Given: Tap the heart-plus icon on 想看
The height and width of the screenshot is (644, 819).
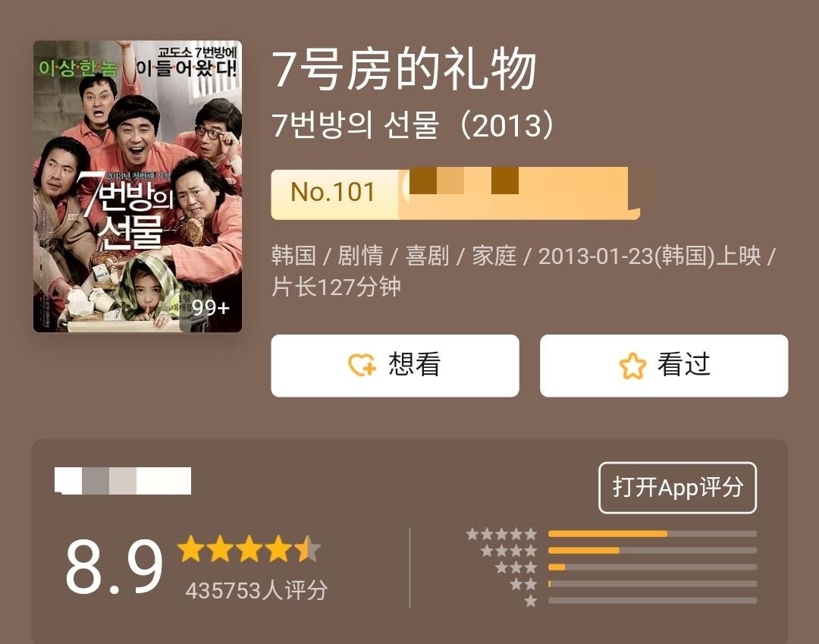Looking at the screenshot, I should point(362,365).
